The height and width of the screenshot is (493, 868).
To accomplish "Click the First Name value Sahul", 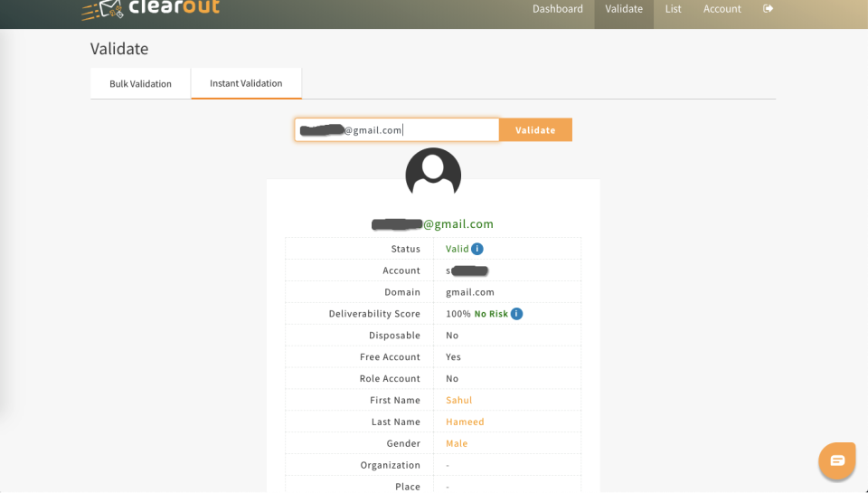I will [458, 401].
